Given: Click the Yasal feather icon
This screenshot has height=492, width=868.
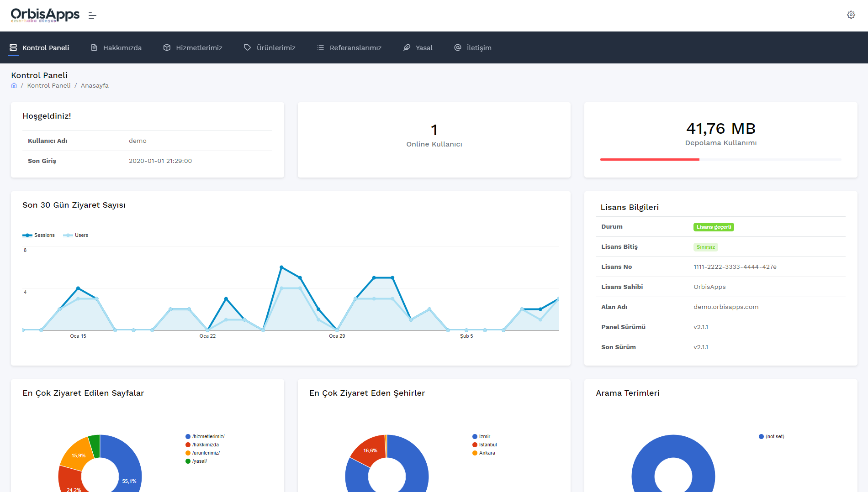Looking at the screenshot, I should point(407,47).
